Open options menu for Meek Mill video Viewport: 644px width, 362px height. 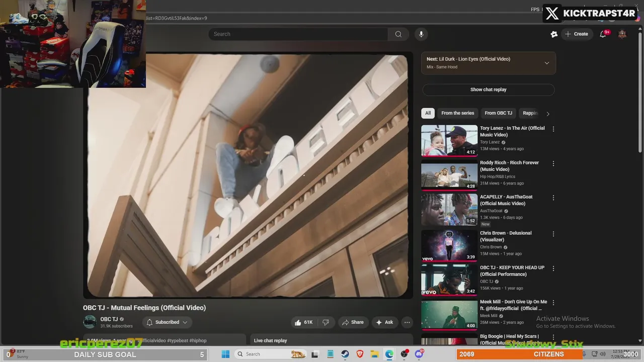[x=553, y=303]
